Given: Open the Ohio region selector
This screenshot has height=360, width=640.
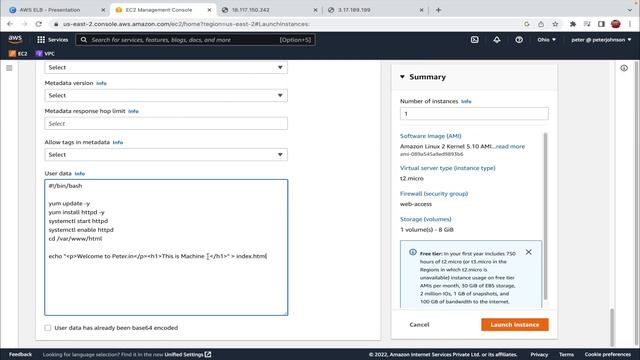Looking at the screenshot, I should click(546, 40).
